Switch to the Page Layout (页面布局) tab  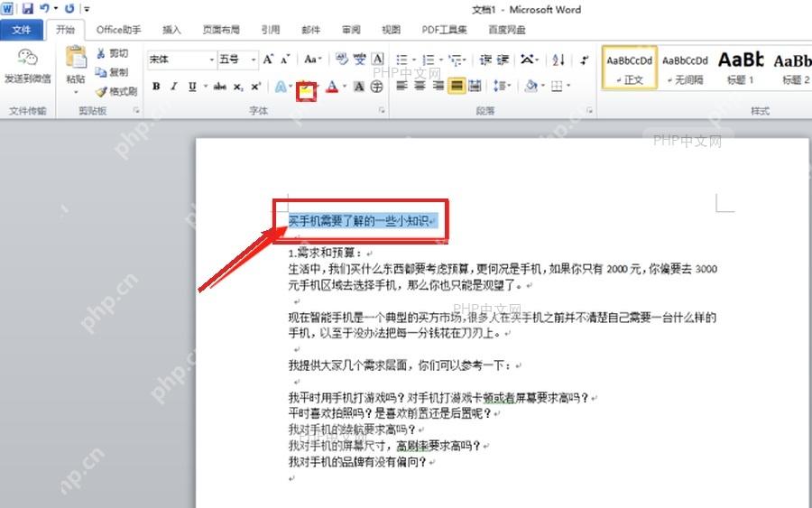coord(221,30)
